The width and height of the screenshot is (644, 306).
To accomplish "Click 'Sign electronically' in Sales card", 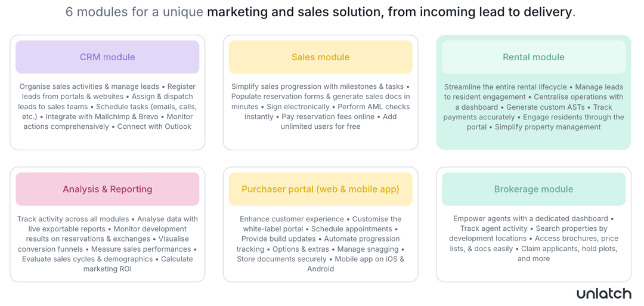I will 298,107.
